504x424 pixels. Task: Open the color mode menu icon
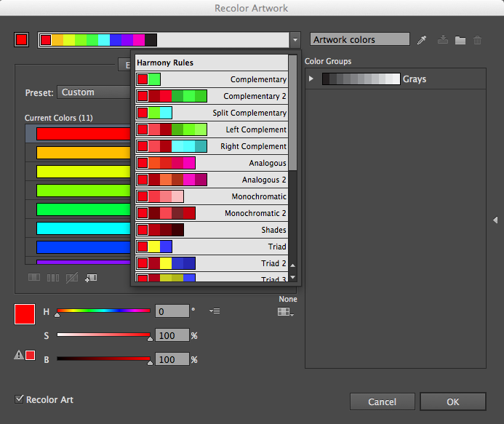[215, 311]
